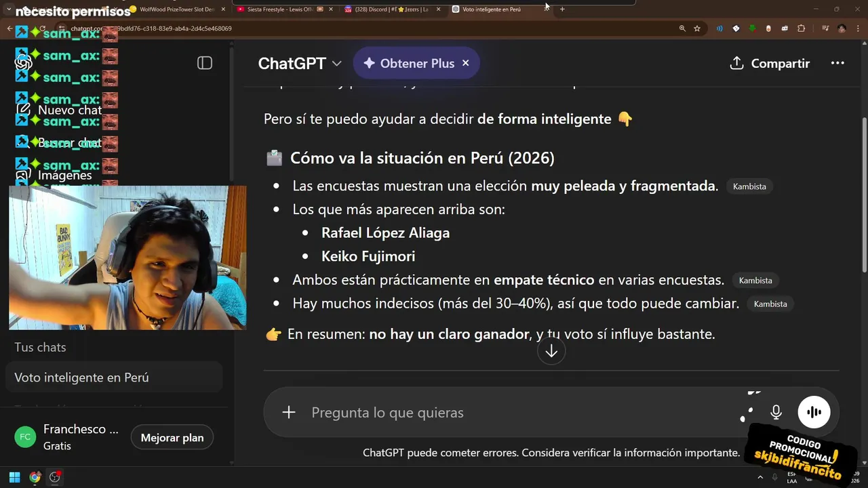Click the 'Rafael López Aliaga' text
The image size is (868, 488).
(x=385, y=232)
